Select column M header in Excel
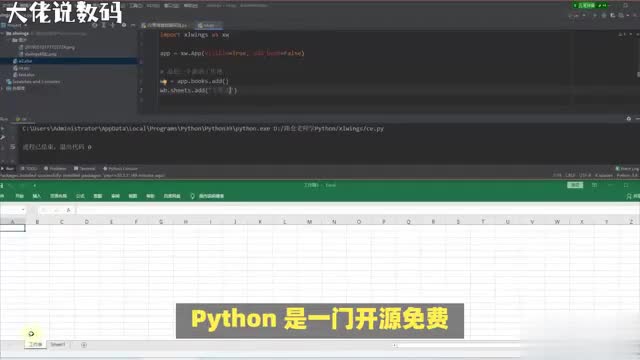 (x=309, y=222)
